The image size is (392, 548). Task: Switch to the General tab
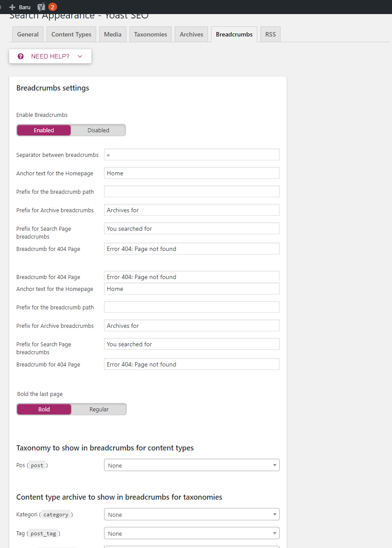tap(28, 34)
